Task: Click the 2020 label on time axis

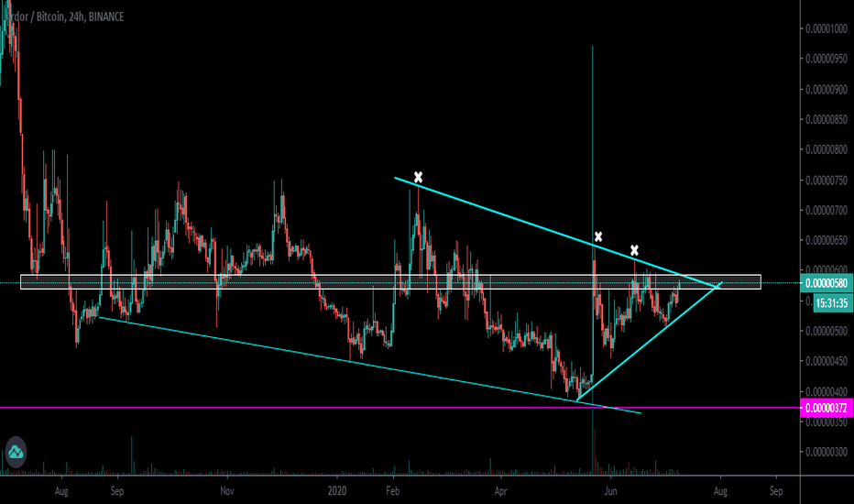Action: 337,491
